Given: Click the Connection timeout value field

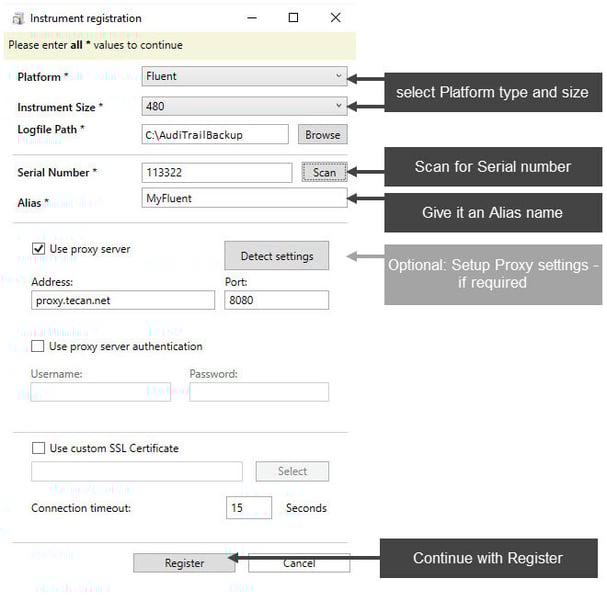Looking at the screenshot, I should [249, 507].
